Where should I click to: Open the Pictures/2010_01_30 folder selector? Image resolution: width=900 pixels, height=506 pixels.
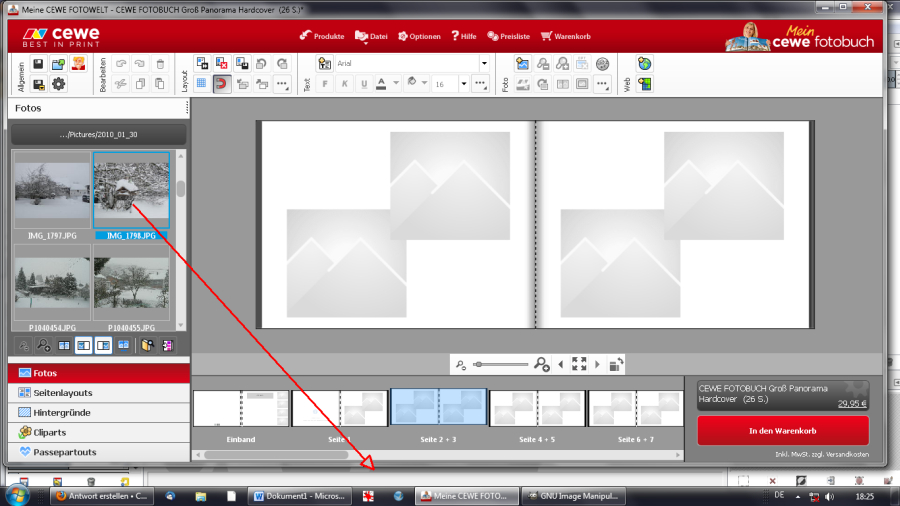(x=99, y=135)
